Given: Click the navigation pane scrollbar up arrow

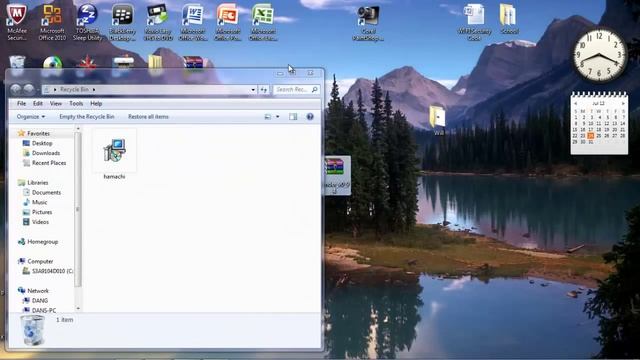Looking at the screenshot, I should click(x=78, y=129).
